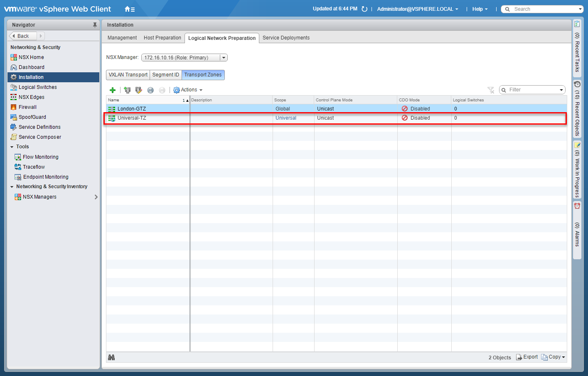
Task: Click the binoculars find icon at bottom
Action: (111, 357)
